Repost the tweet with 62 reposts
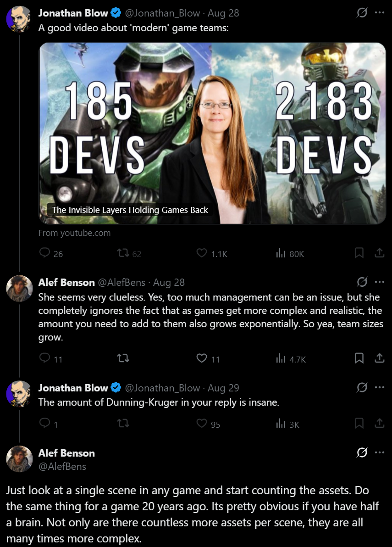This screenshot has height=547, width=392. click(x=123, y=253)
